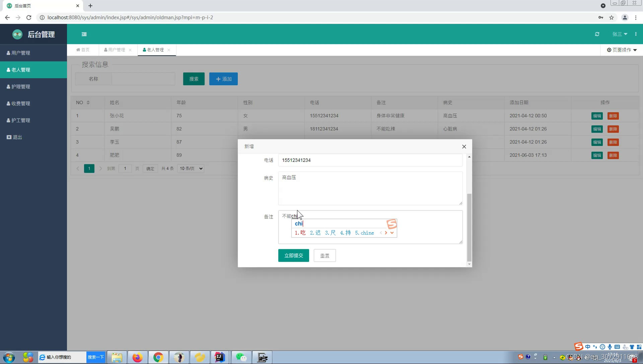Open Chrome from the taskbar
Viewport: 643px width, 364px height.
(158, 357)
